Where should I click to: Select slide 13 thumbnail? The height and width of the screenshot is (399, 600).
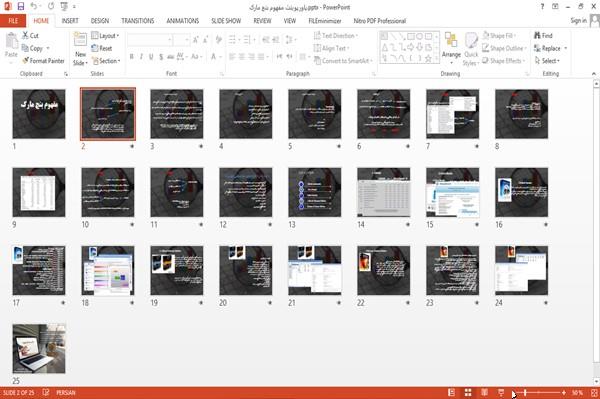point(315,192)
